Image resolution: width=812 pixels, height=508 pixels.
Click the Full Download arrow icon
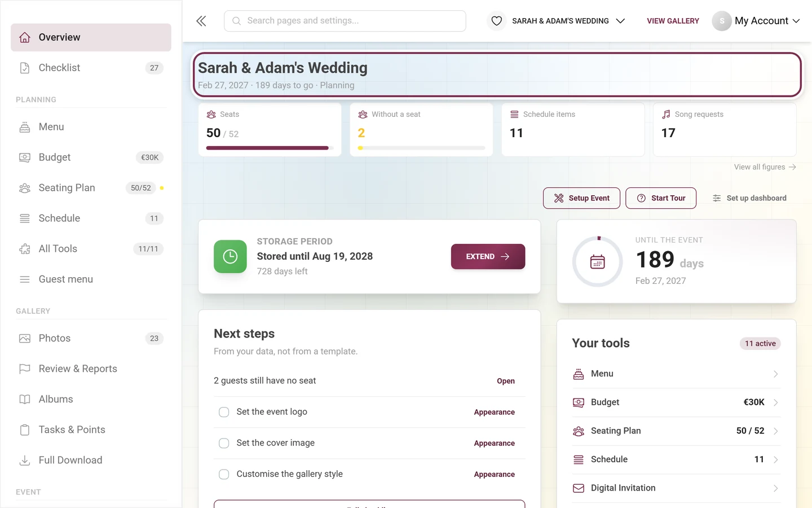click(x=25, y=461)
